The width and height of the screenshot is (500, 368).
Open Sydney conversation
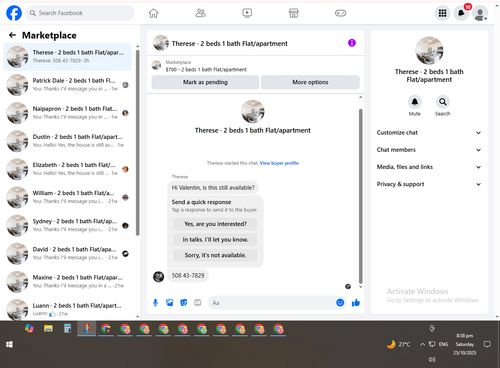[68, 225]
